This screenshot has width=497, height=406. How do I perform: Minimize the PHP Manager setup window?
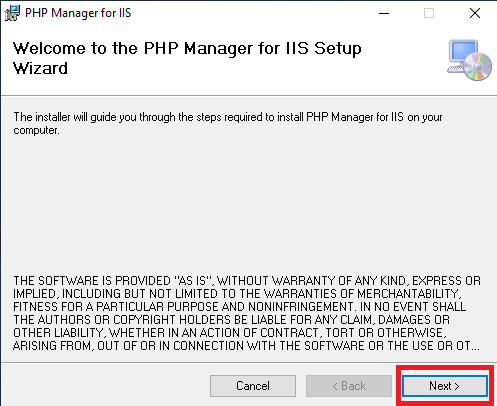pyautogui.click(x=384, y=13)
